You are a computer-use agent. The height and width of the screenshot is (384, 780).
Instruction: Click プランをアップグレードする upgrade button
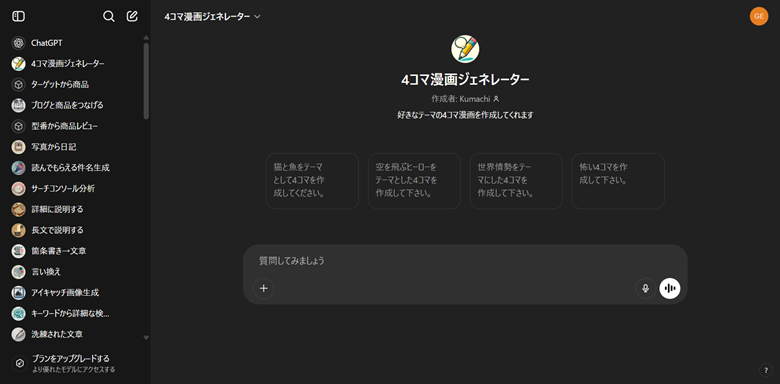pos(73,364)
